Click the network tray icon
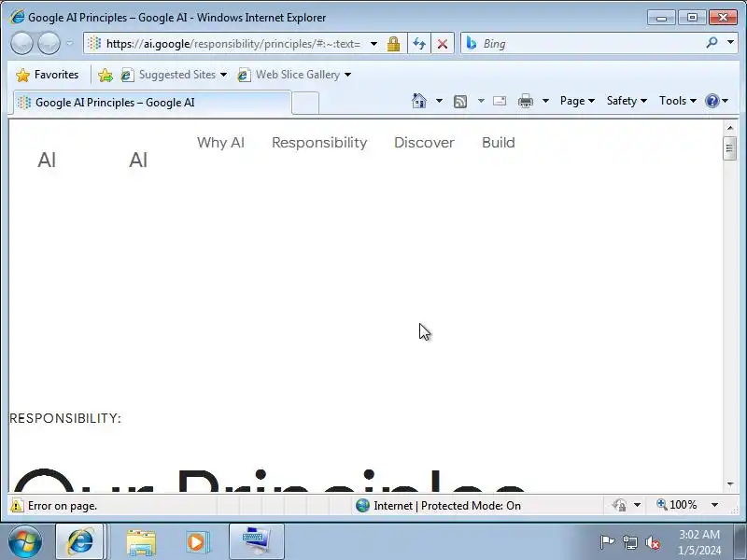747x560 pixels. 630,542
